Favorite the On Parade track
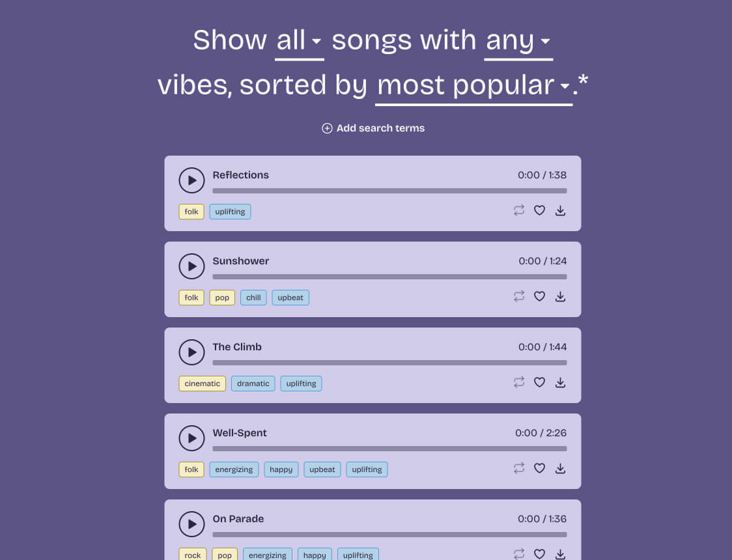Image resolution: width=732 pixels, height=560 pixels. click(x=539, y=554)
